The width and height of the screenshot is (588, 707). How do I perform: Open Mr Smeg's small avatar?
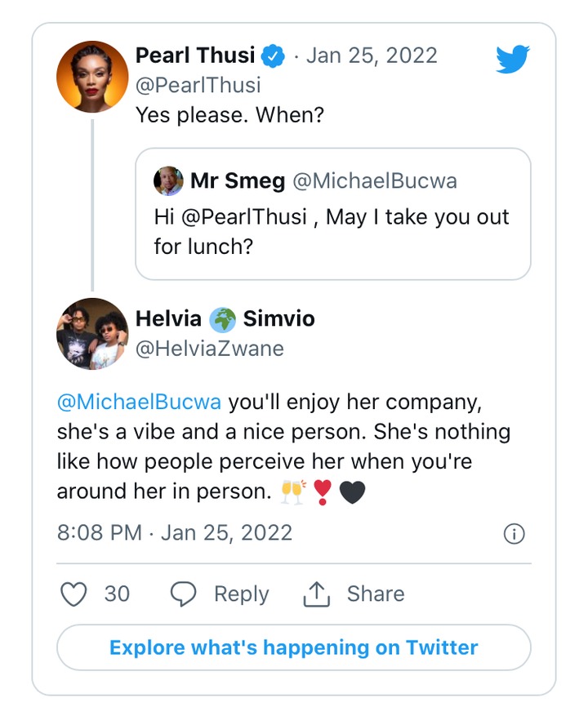168,180
